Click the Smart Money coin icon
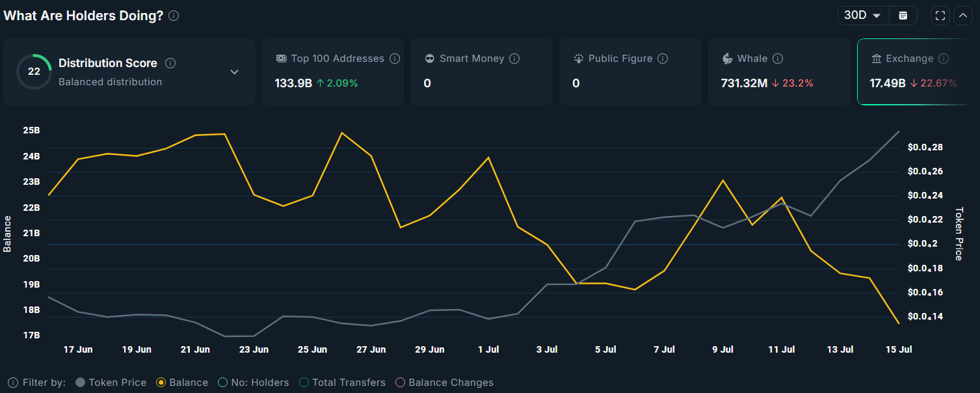This screenshot has width=980, height=393. 429,59
